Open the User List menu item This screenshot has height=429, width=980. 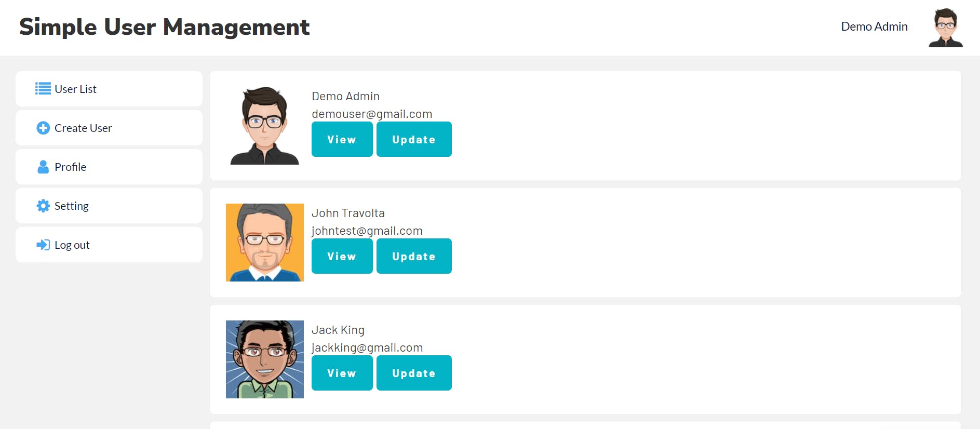pos(109,89)
